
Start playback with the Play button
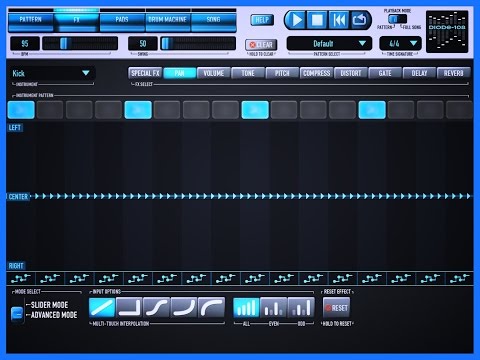coord(296,20)
